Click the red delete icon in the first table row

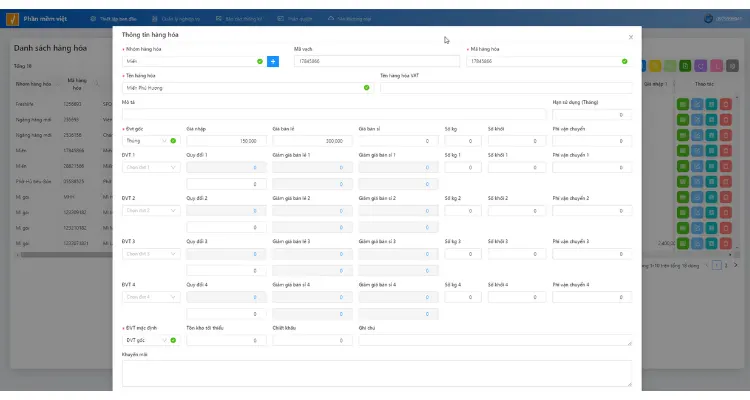tap(726, 104)
